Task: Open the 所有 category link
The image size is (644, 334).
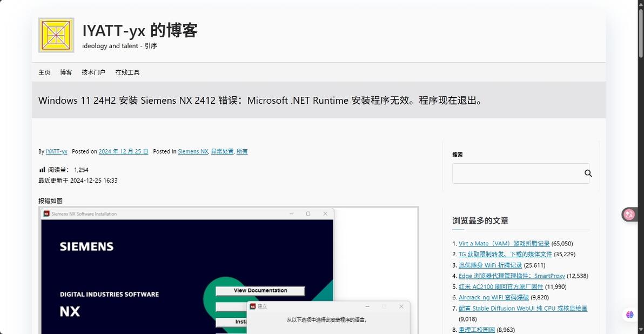Action: coord(242,151)
